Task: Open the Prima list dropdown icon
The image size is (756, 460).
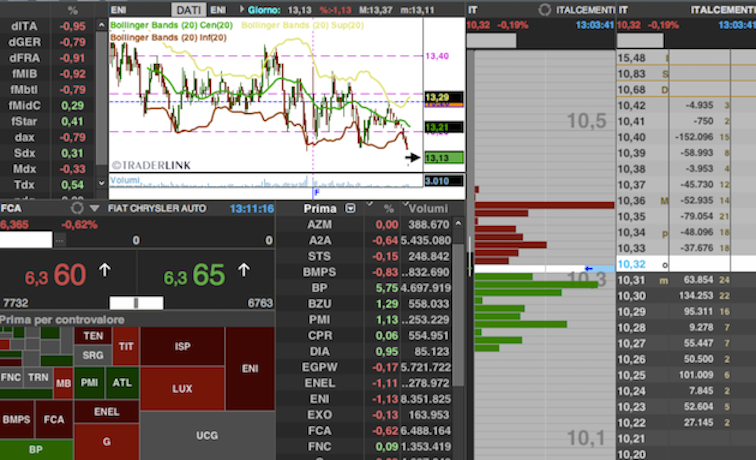Action: pos(351,208)
